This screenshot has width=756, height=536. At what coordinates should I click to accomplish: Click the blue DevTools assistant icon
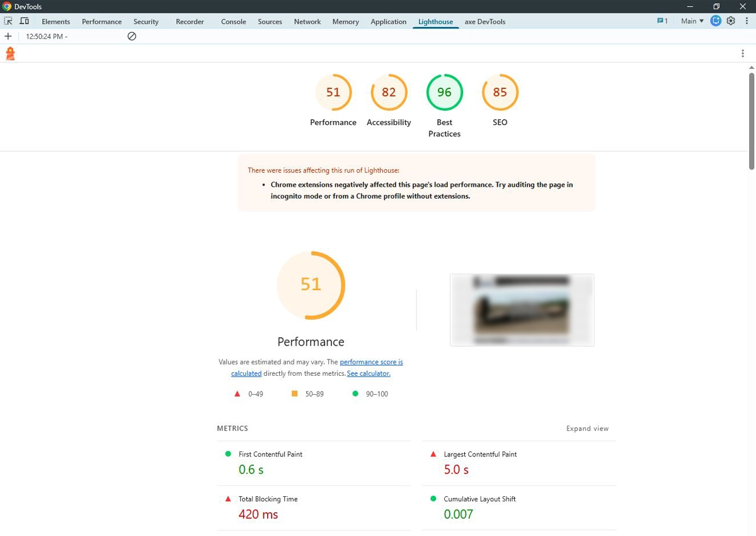point(716,21)
